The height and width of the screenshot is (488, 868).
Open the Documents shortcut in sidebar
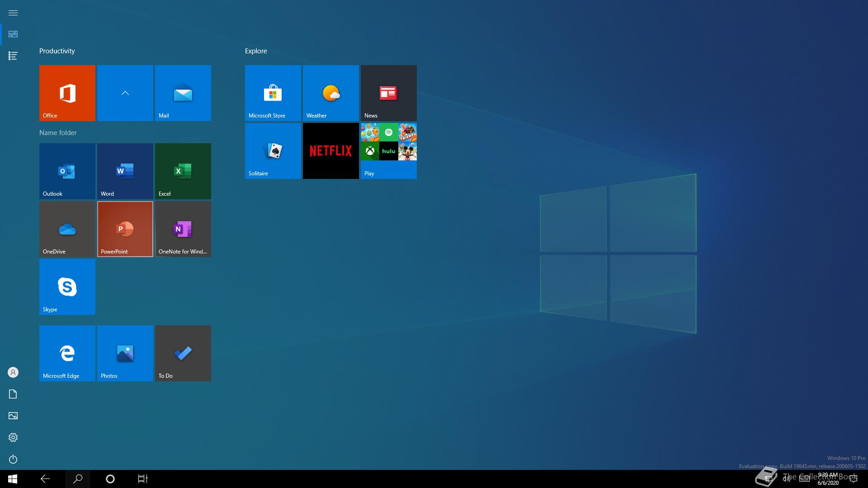tap(13, 394)
